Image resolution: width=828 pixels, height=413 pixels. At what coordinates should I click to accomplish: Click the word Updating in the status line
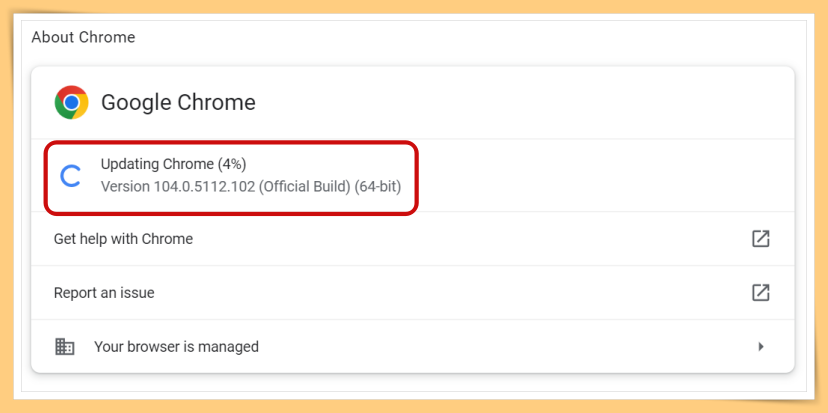pyautogui.click(x=130, y=165)
